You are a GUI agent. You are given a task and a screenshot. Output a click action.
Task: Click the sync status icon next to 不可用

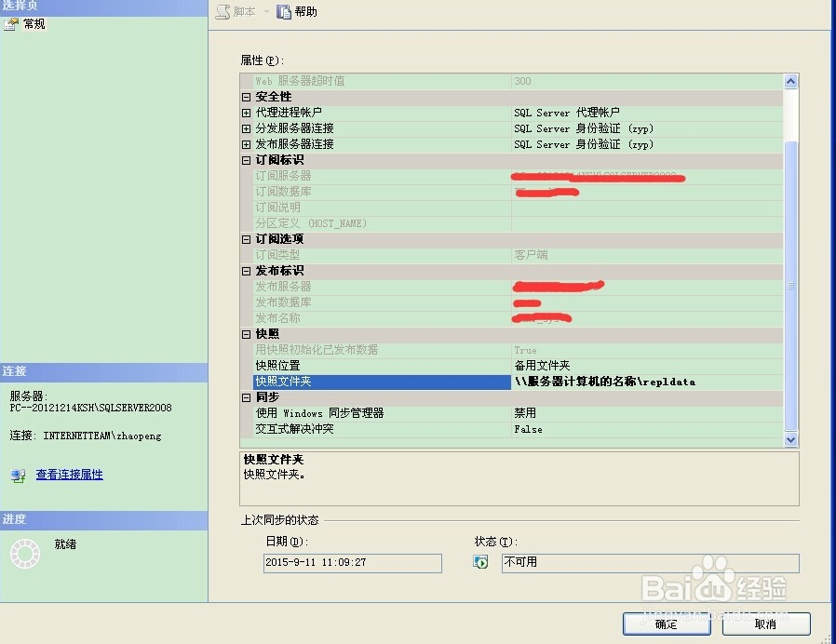pos(480,562)
